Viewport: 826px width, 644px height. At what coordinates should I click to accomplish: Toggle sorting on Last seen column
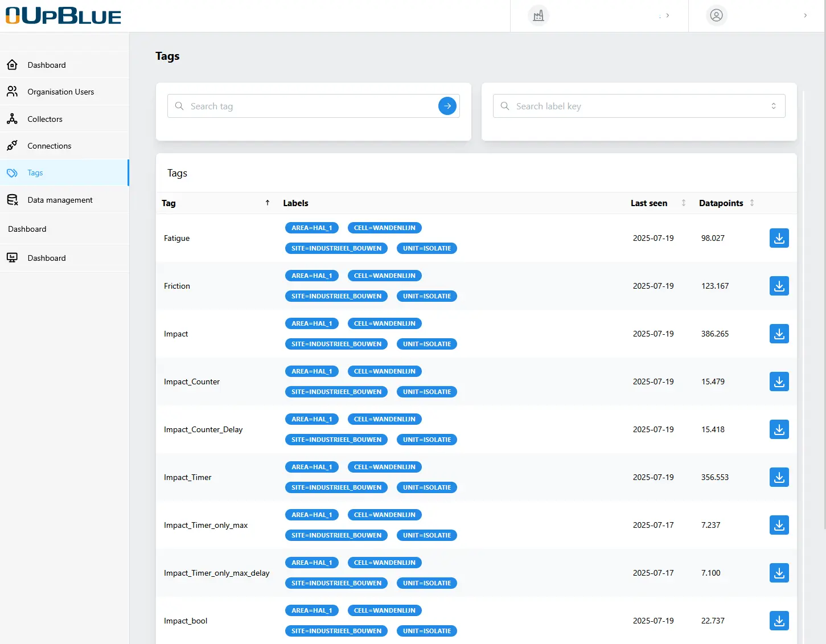(683, 203)
